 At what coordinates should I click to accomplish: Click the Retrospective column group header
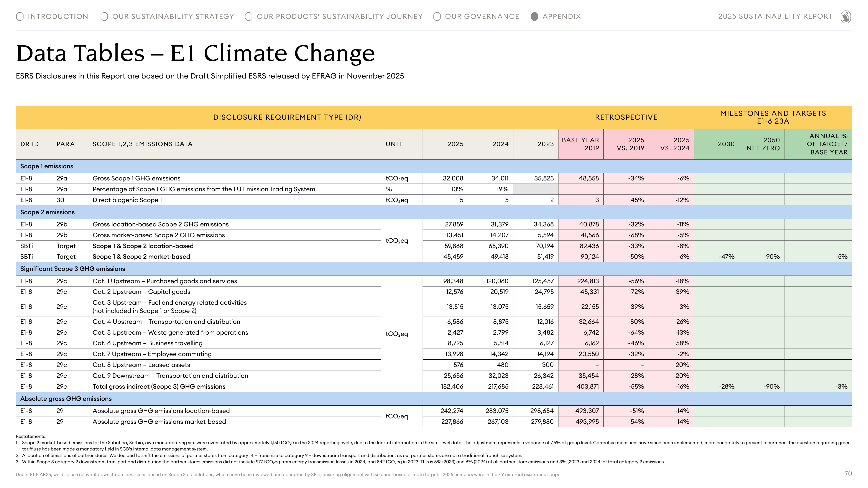(x=626, y=117)
